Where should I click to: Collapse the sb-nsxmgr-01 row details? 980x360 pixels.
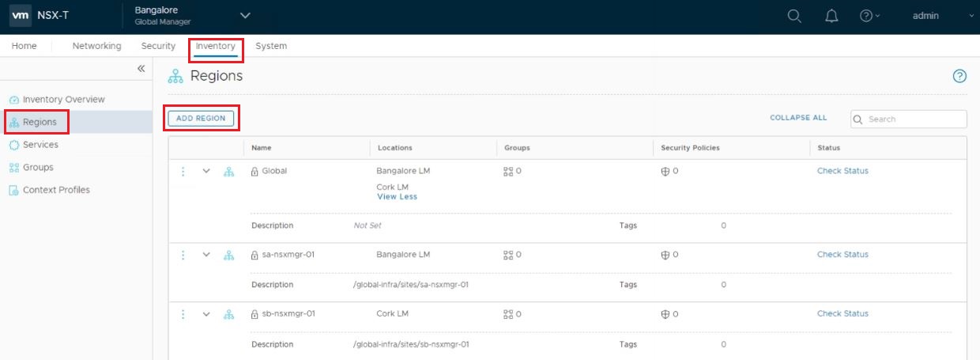click(x=206, y=314)
